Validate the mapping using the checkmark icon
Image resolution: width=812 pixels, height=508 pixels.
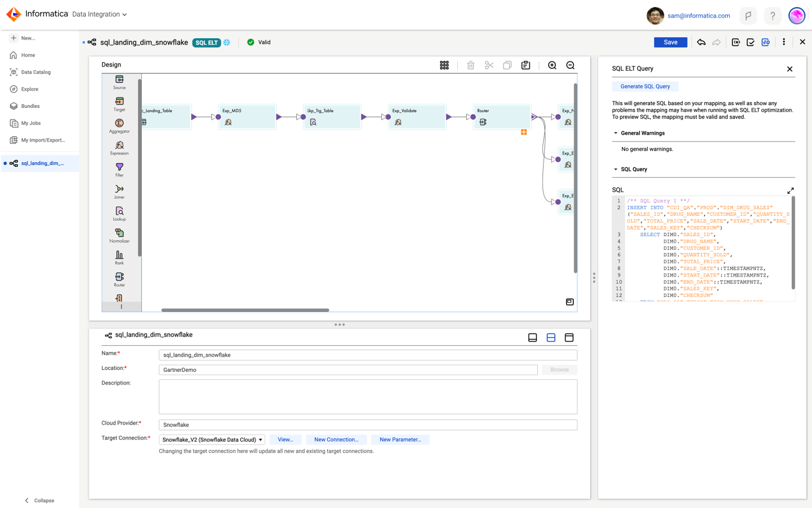[x=751, y=42]
